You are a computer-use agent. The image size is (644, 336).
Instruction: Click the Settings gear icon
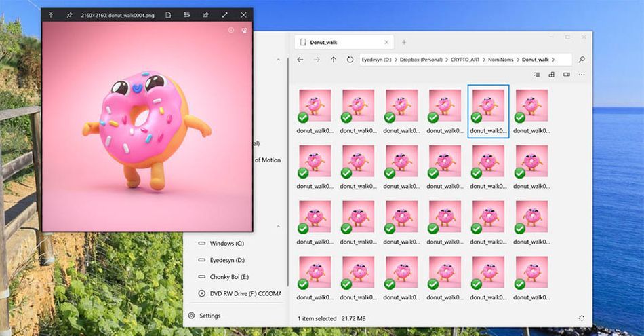pos(191,316)
